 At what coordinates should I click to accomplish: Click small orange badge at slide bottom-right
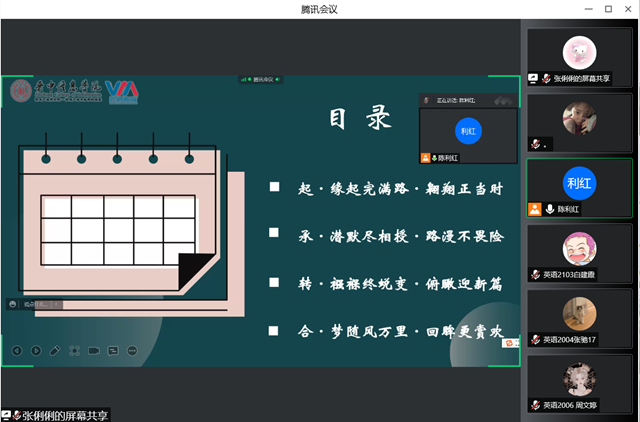click(x=510, y=343)
